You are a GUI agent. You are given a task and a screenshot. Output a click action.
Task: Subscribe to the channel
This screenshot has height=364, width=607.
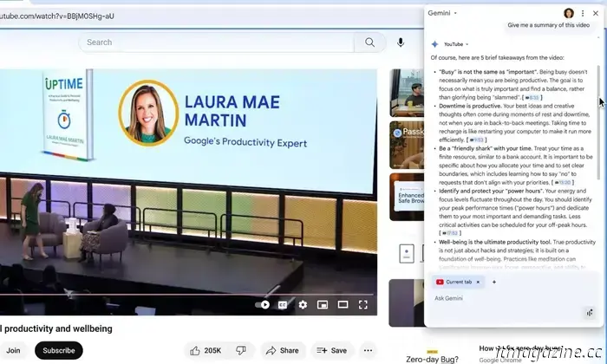(59, 350)
